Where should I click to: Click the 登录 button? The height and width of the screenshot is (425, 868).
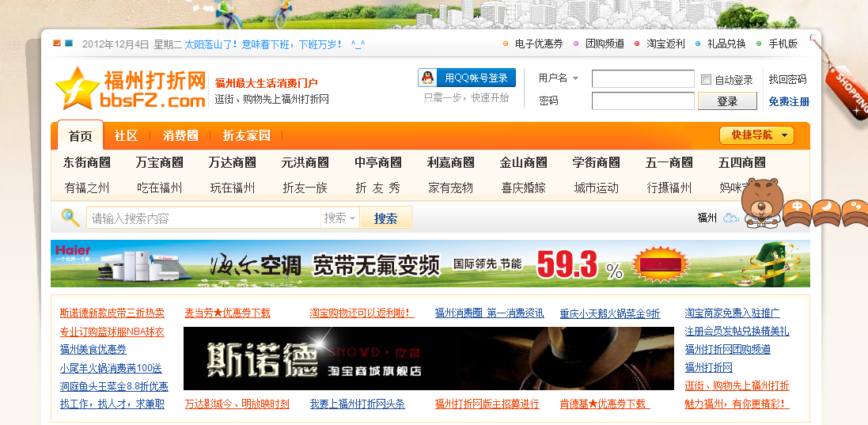click(x=727, y=101)
